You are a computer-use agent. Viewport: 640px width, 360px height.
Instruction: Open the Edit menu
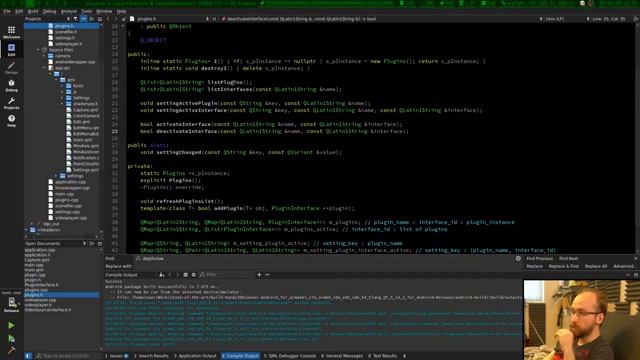(19, 11)
